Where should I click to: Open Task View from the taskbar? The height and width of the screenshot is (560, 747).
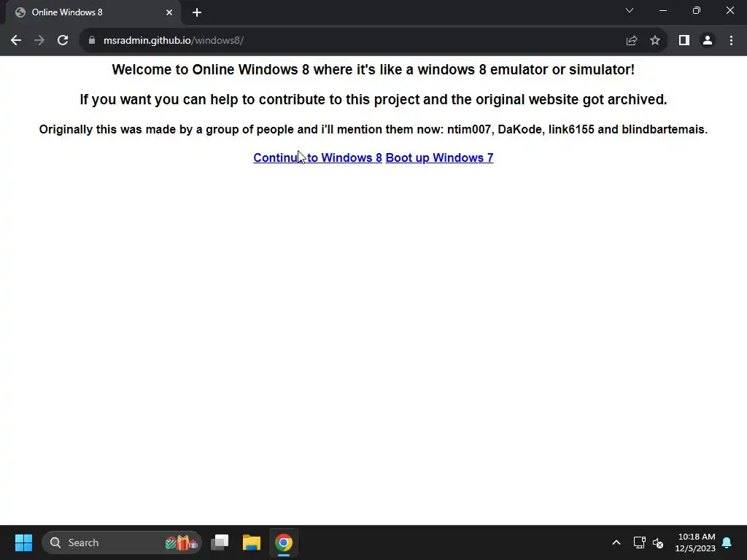(x=220, y=542)
